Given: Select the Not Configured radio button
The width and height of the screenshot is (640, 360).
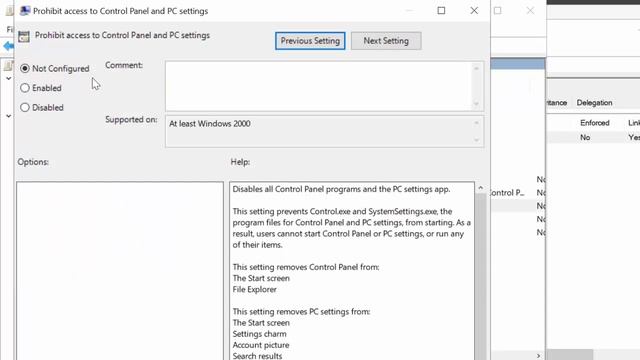Looking at the screenshot, I should (x=25, y=69).
